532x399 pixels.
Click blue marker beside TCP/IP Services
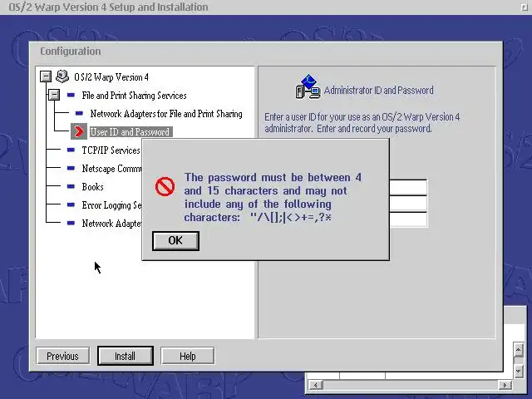tap(71, 150)
